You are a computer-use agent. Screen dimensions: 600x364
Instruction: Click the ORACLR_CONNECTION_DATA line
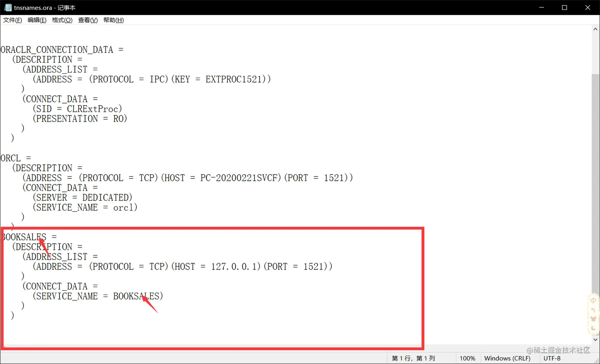pyautogui.click(x=62, y=50)
